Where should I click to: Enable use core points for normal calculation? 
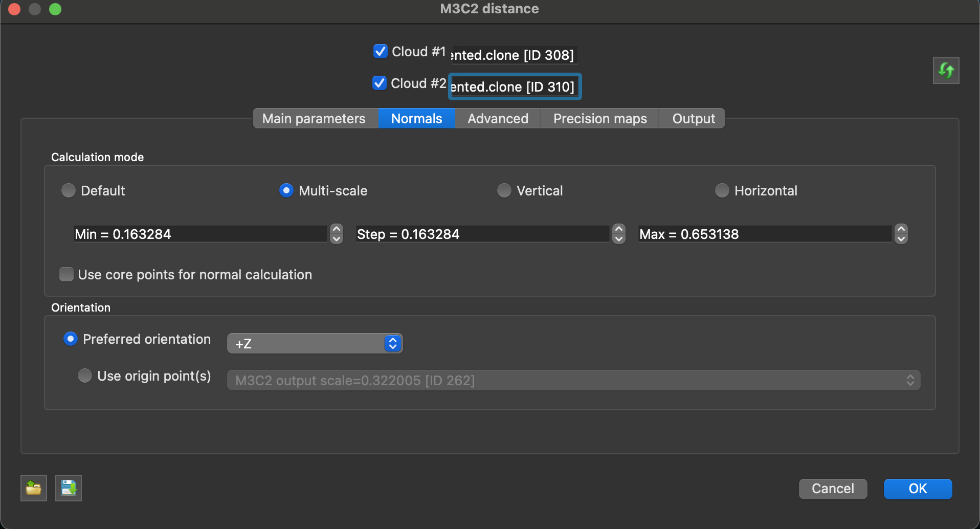[66, 275]
